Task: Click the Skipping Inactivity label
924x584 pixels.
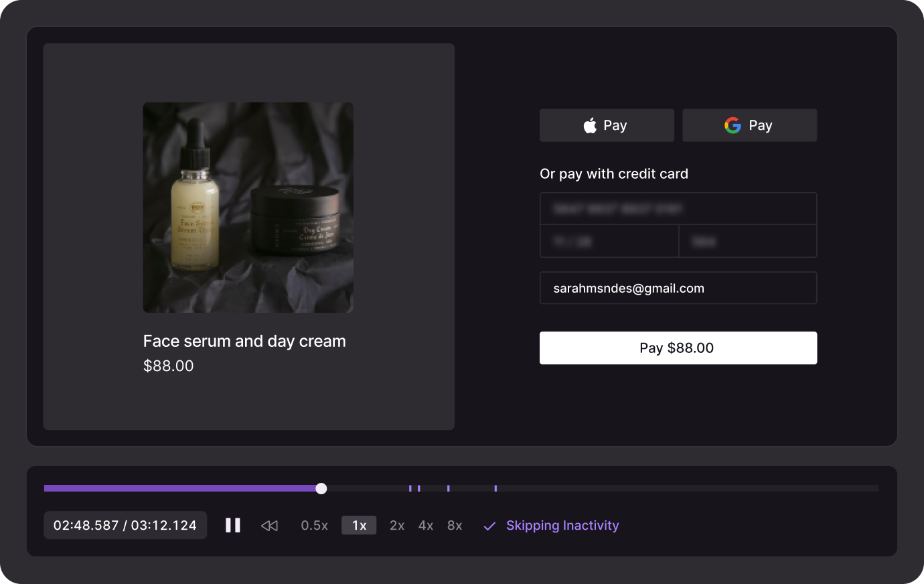Action: (562, 526)
